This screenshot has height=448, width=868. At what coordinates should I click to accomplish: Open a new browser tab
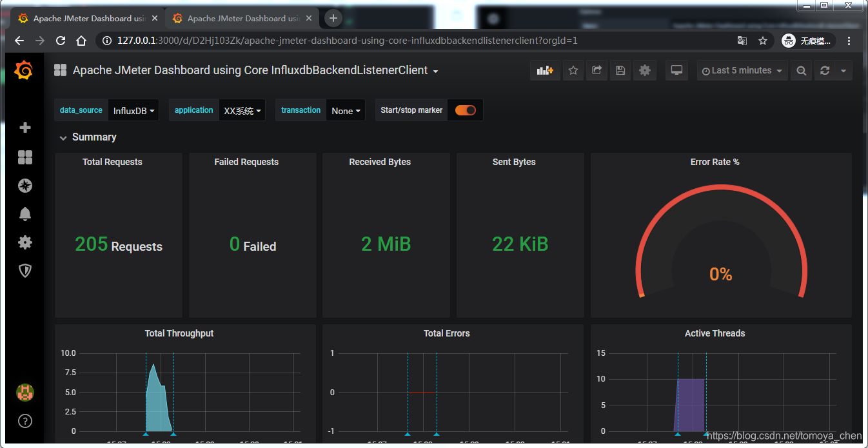coord(333,18)
